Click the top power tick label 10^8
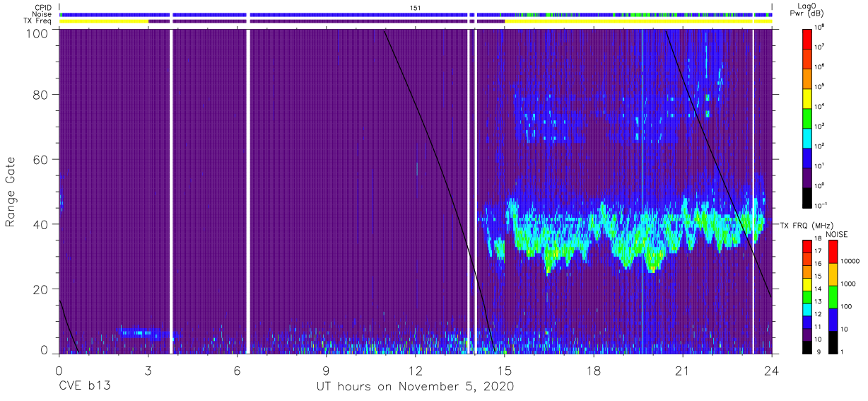This screenshot has height=401, width=868. 820,26
